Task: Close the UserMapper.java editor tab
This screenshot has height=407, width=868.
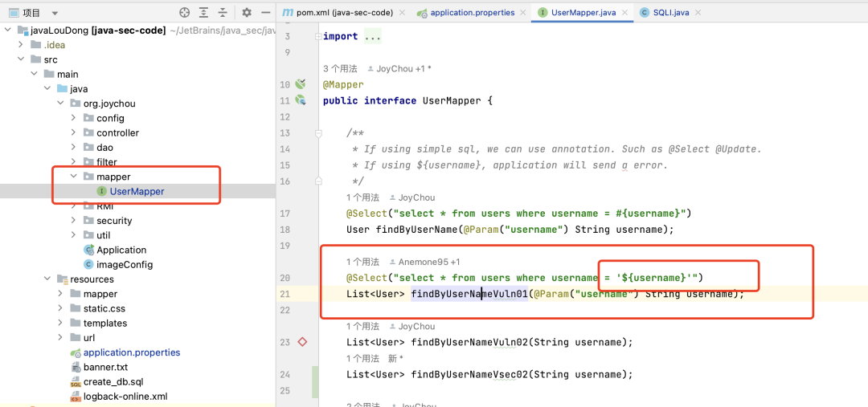Action: coord(624,13)
